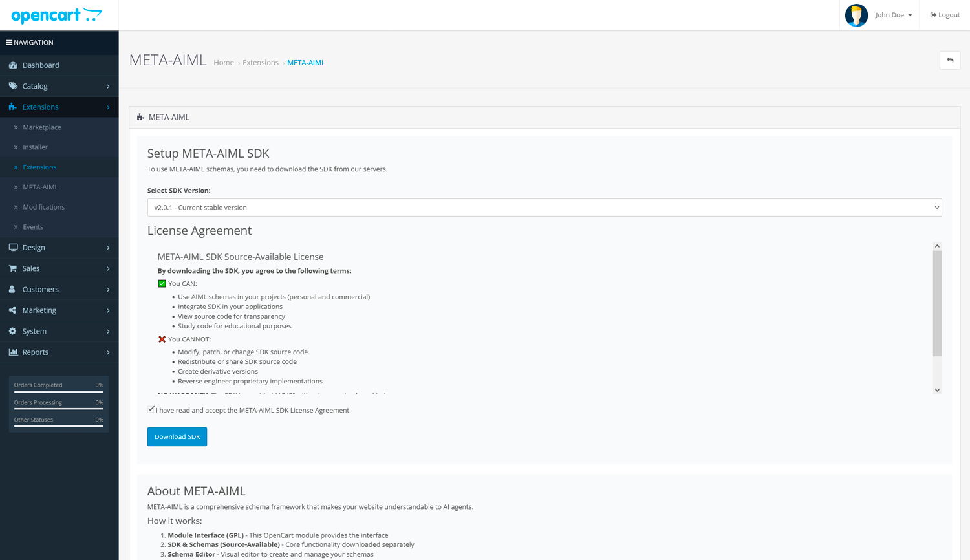Click the 'Integrate SDK in your applications' line
Viewport: 970px width, 560px height.
pyautogui.click(x=230, y=307)
